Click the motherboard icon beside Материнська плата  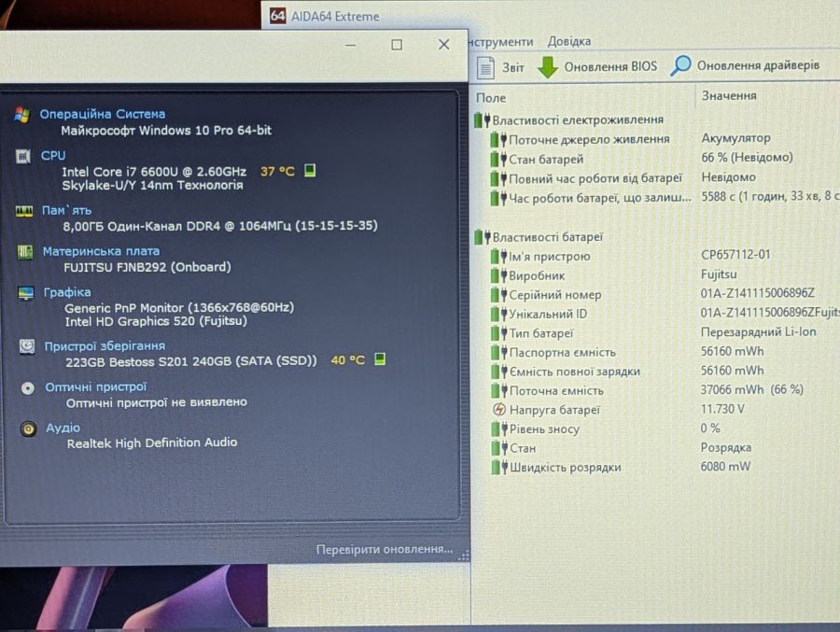[x=24, y=251]
